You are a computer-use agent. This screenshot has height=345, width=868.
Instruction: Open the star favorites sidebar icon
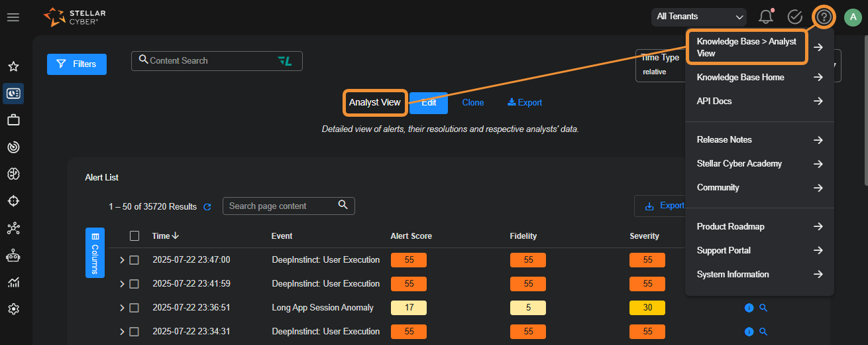point(13,67)
